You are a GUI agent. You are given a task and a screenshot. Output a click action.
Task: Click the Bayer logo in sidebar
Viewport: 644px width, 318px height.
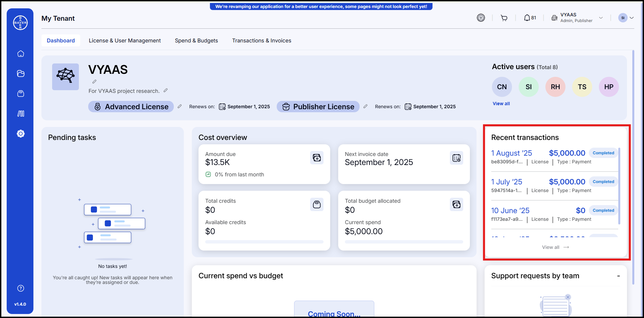pyautogui.click(x=20, y=23)
